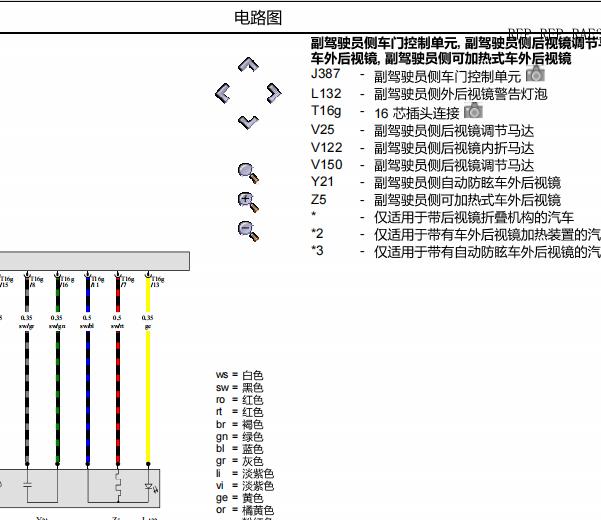Zoom out with the minus magnifier
This screenshot has height=520, width=601.
(x=248, y=231)
